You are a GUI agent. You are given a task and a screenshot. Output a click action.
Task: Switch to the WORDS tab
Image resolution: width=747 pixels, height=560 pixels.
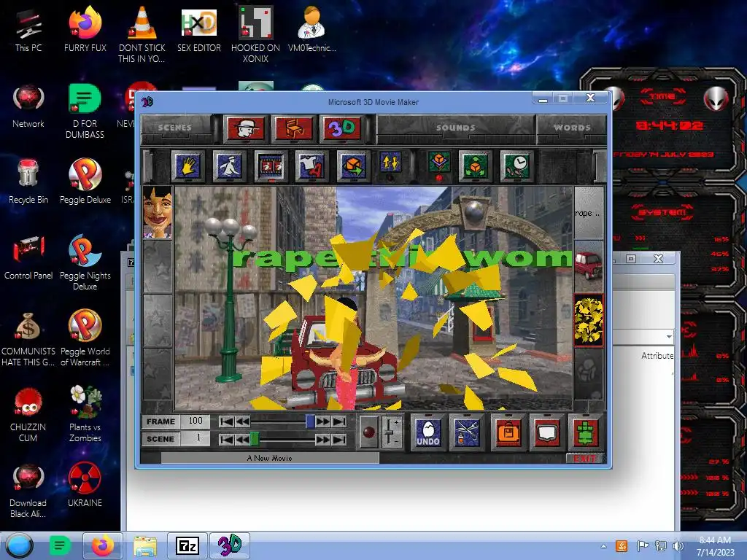(572, 128)
